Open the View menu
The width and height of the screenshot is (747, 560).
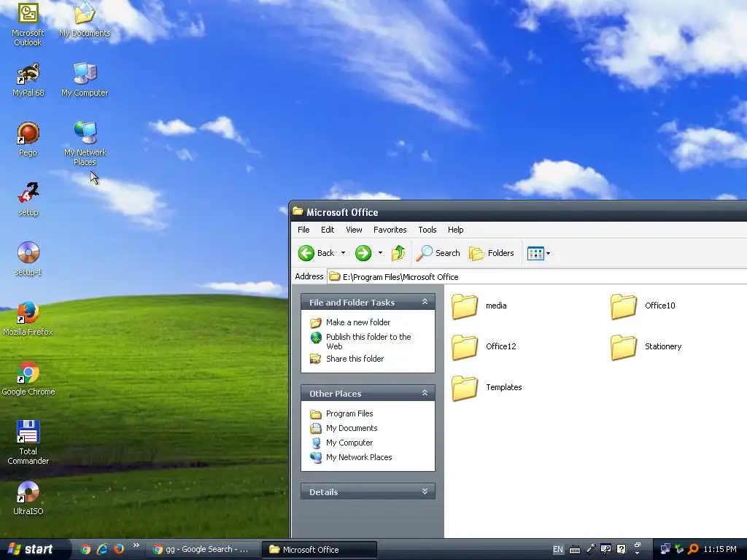coord(354,230)
